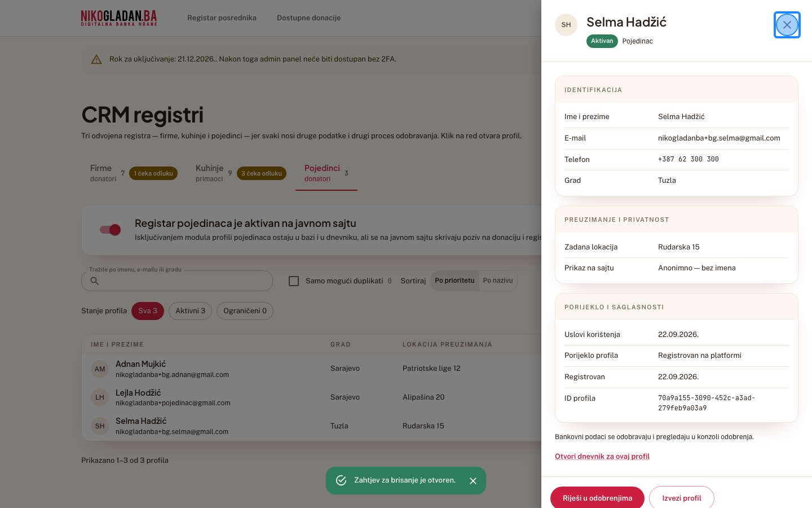Image resolution: width=812 pixels, height=508 pixels.
Task: Click email nikogladanba+bg.selma@gmail.com in panel
Action: 719,138
